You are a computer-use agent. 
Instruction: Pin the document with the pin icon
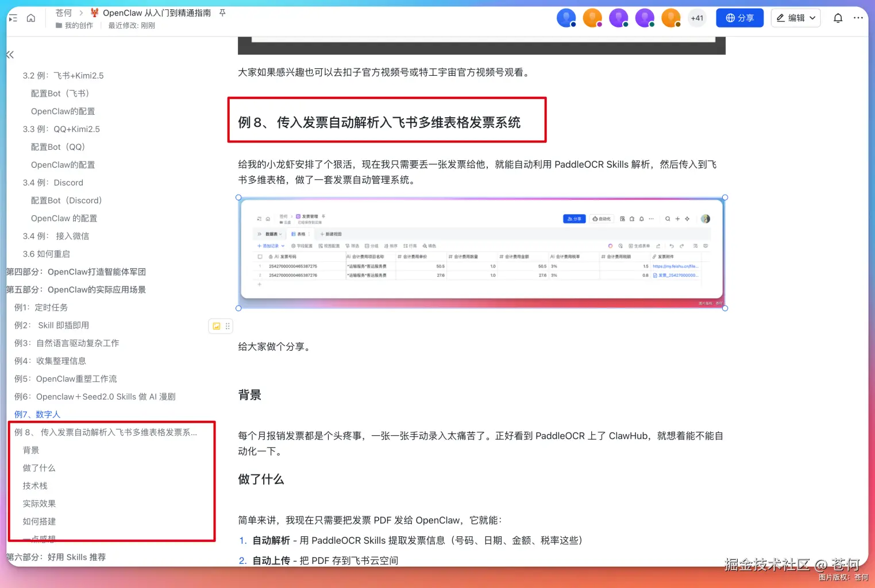coord(222,13)
